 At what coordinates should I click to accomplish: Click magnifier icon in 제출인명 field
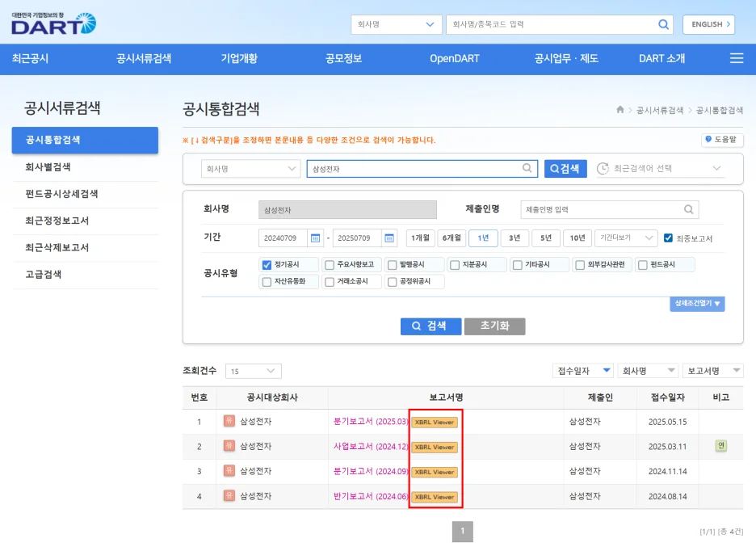pyautogui.click(x=689, y=210)
